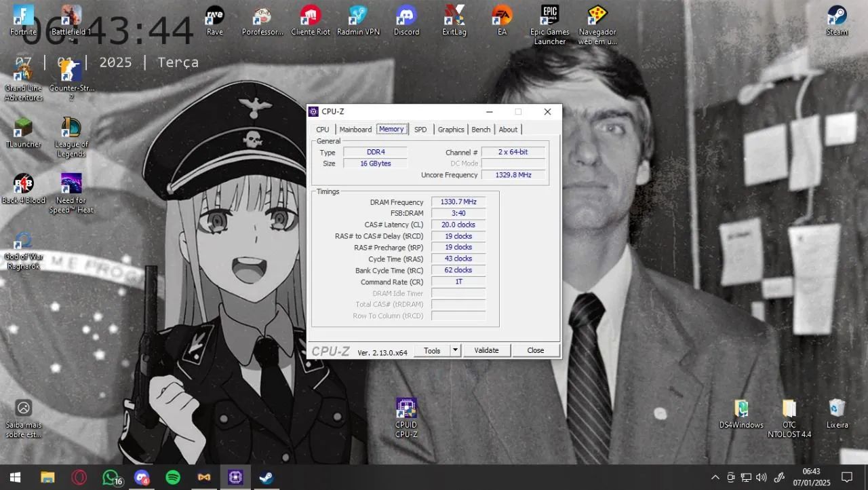
Task: Open the volume control in system tray
Action: 762,477
